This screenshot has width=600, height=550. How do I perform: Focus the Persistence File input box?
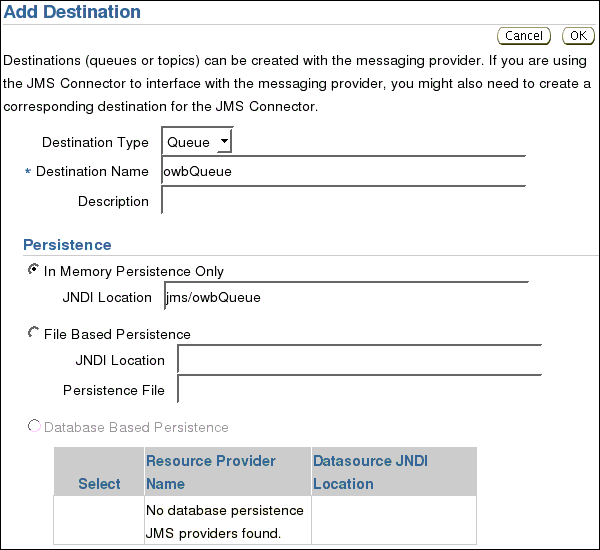[x=359, y=389]
